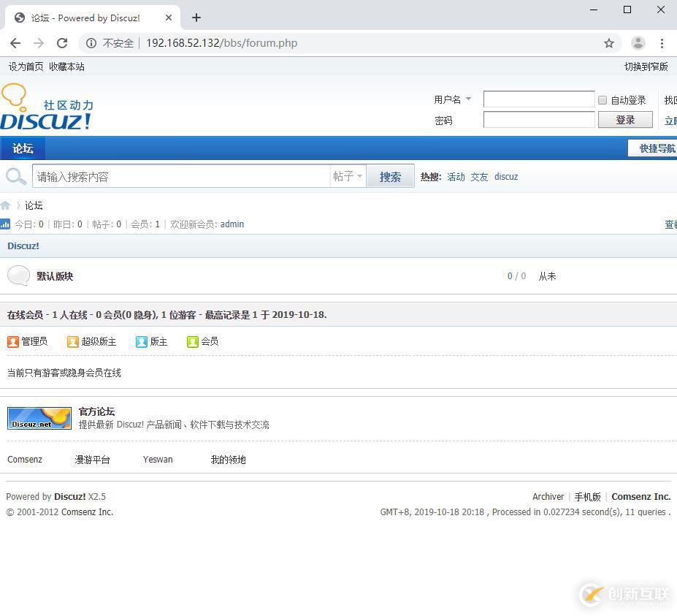This screenshot has width=677, height=616.
Task: Reload the forum page
Action: point(62,43)
